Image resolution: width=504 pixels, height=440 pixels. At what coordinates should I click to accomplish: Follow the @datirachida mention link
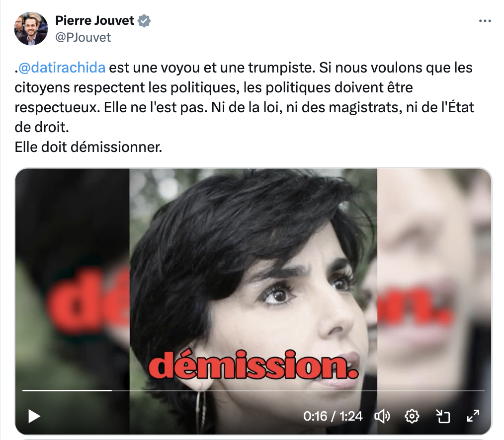[x=62, y=68]
